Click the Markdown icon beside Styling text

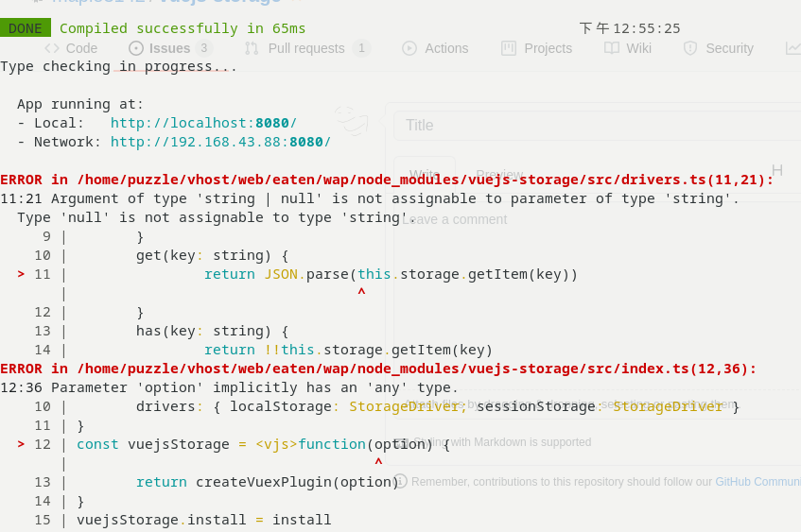tap(402, 442)
